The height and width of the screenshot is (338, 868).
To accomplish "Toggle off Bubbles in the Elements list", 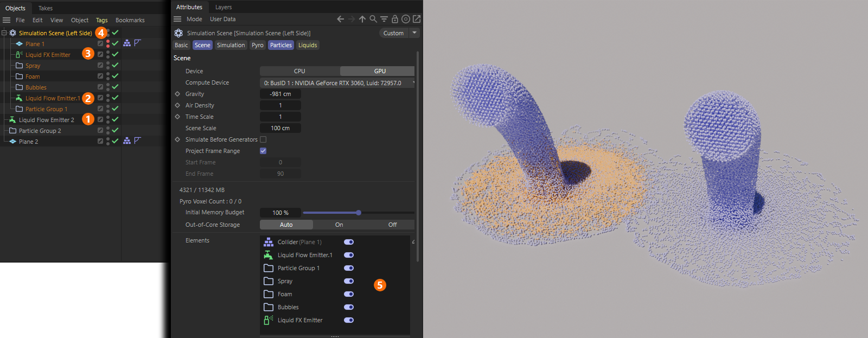I will [x=349, y=307].
